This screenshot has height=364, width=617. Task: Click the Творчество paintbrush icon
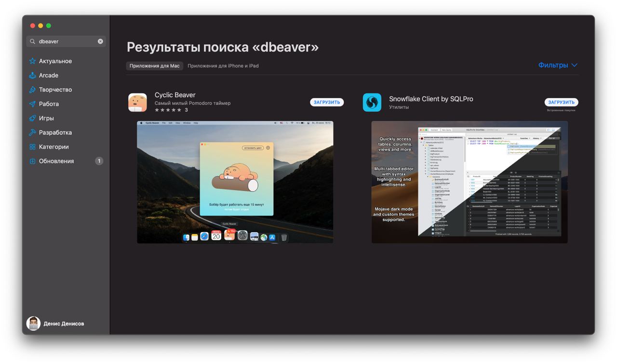click(x=32, y=90)
